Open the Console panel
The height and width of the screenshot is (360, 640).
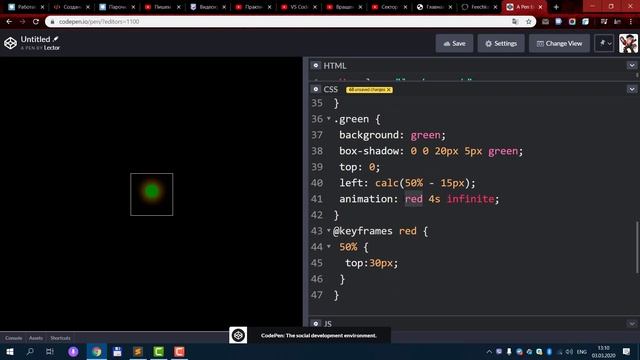point(13,338)
